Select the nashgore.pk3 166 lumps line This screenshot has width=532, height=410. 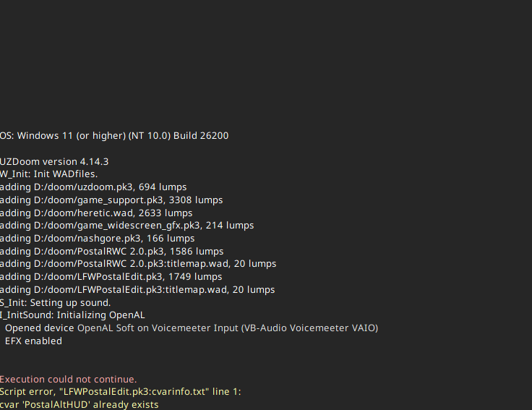pos(98,238)
